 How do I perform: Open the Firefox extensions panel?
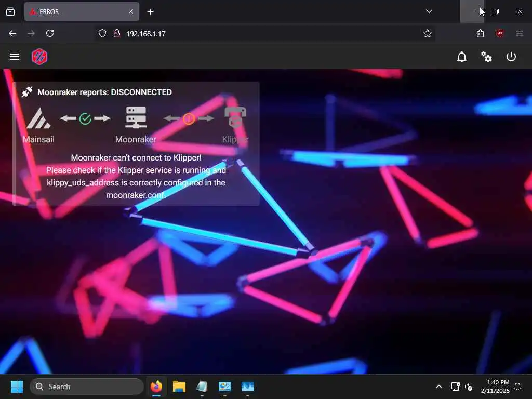(x=480, y=34)
